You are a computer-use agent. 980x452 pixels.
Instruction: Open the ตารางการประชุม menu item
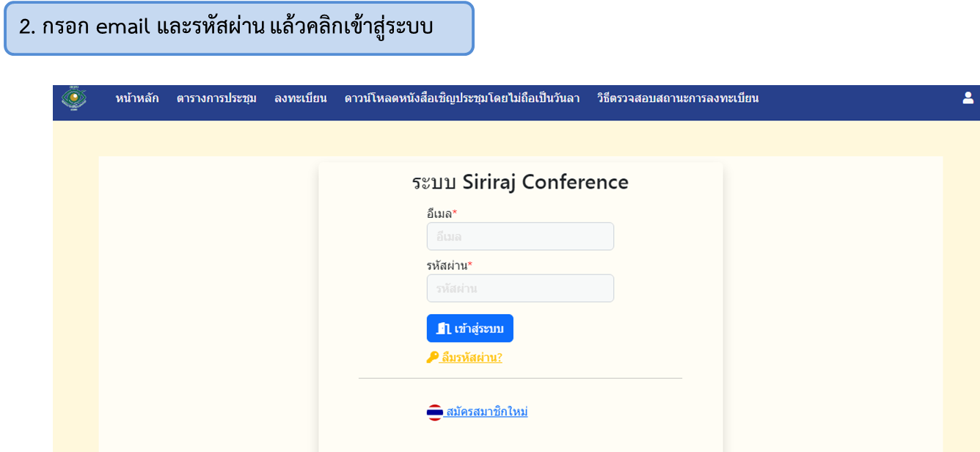tap(216, 98)
